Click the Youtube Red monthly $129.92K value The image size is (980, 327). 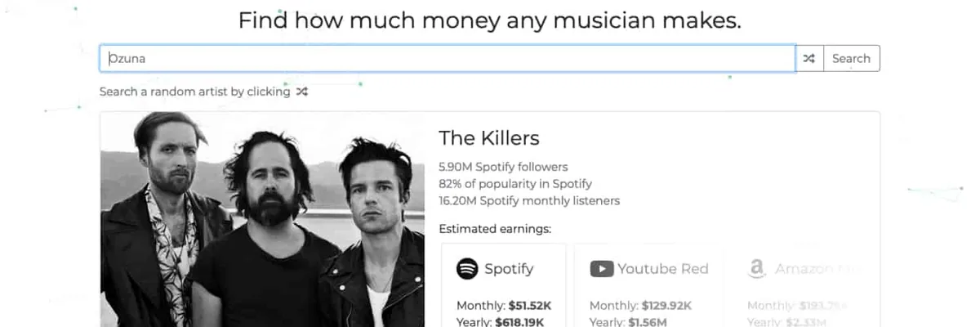coord(666,306)
